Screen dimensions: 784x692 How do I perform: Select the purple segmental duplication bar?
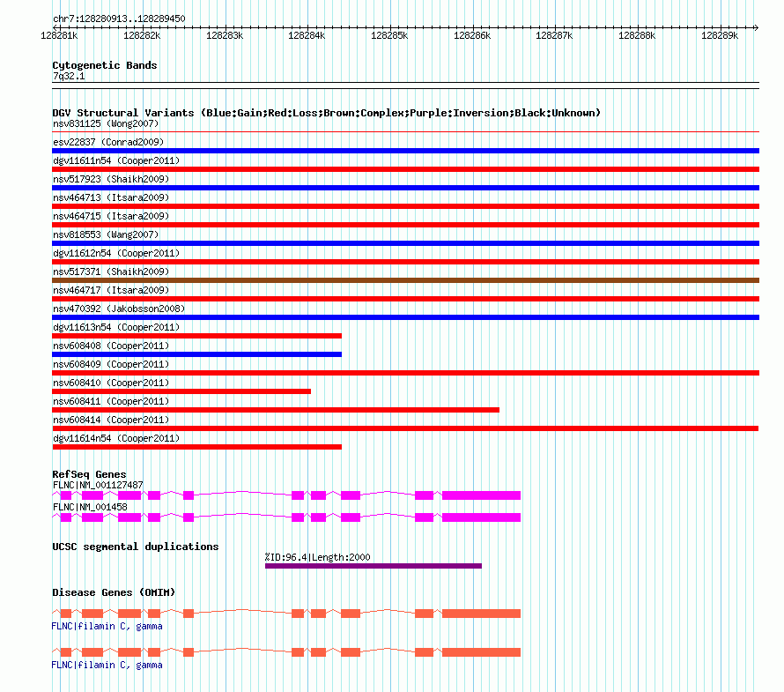(x=374, y=566)
